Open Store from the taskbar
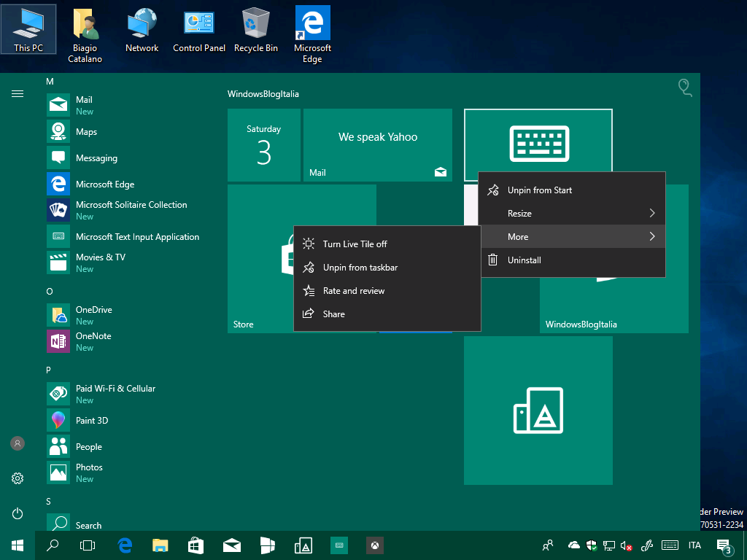The width and height of the screenshot is (747, 560). click(196, 545)
